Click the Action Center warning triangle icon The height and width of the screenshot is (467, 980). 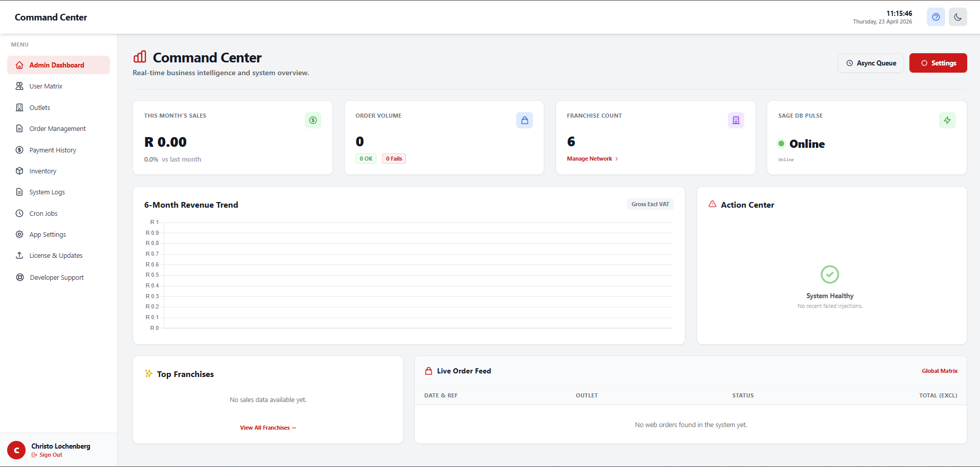pyautogui.click(x=712, y=204)
